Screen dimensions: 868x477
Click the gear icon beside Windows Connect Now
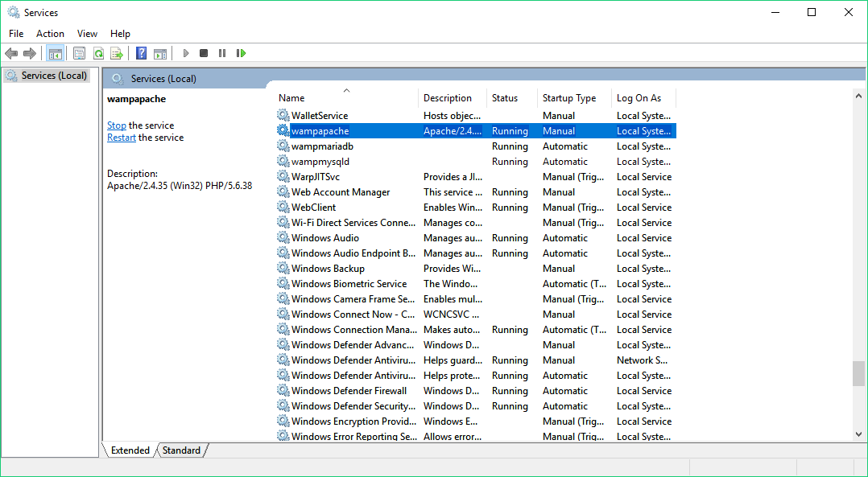283,315
